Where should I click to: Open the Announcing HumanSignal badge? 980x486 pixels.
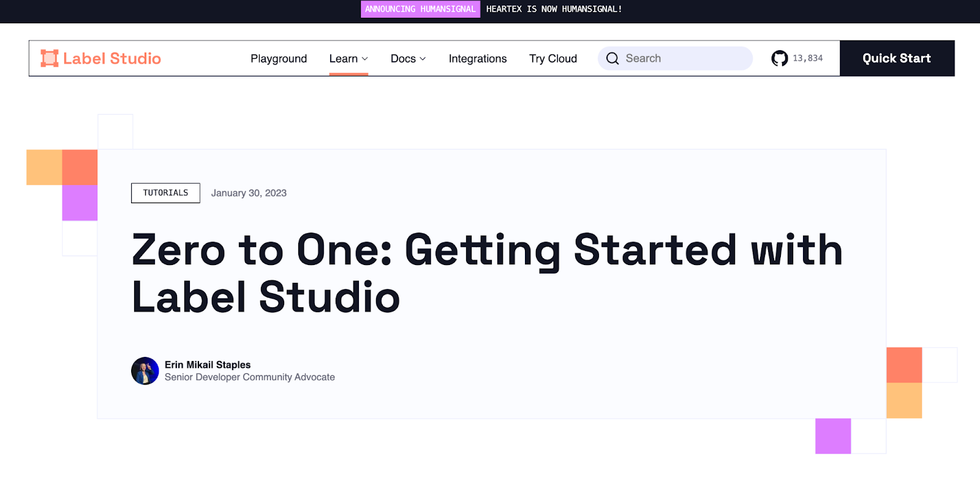pos(420,9)
